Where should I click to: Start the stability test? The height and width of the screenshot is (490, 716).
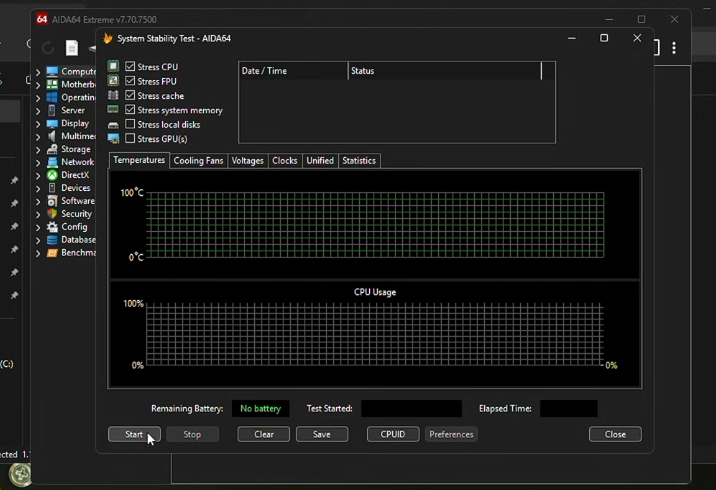click(x=134, y=434)
